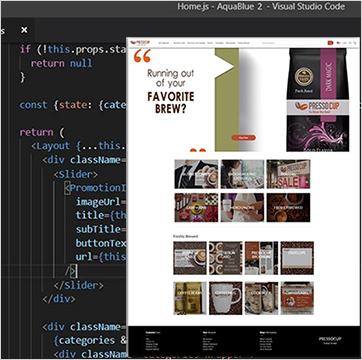Open the Freshly Brewed category tile with coffee beans
The height and width of the screenshot is (360, 362).
coord(288,207)
